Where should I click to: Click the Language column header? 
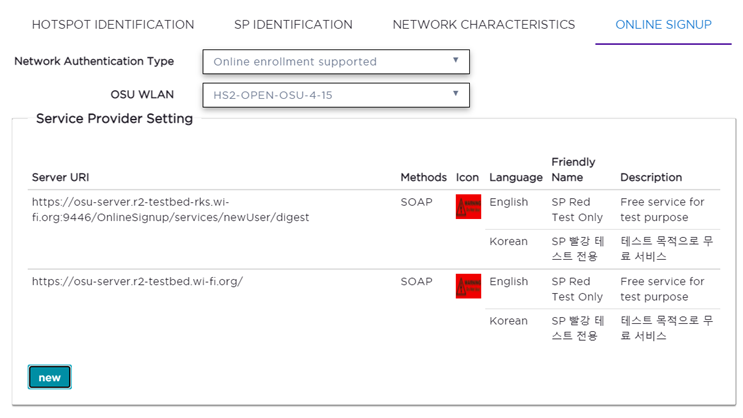(515, 177)
